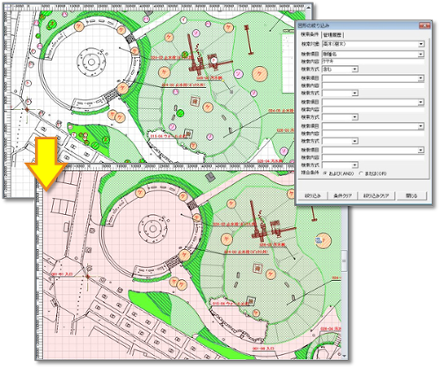Click the crosshair survey point in upper map
This screenshot has width=440, height=368.
tap(27, 109)
